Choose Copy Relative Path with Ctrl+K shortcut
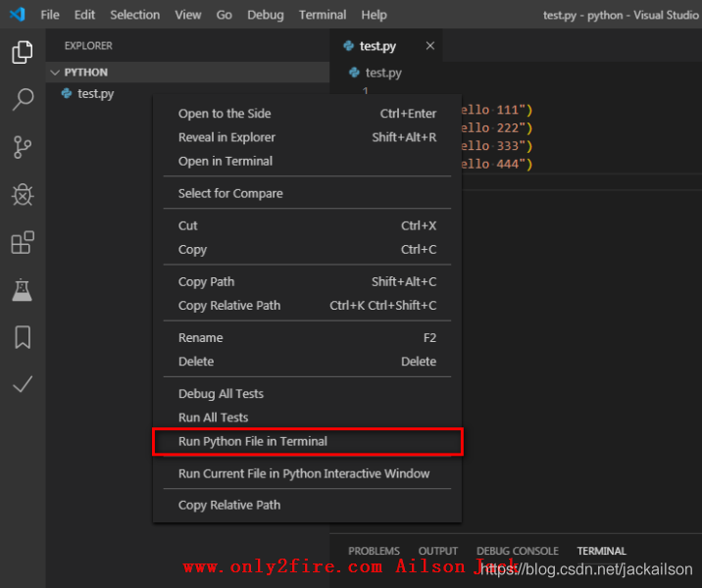This screenshot has width=702, height=588. (x=307, y=305)
